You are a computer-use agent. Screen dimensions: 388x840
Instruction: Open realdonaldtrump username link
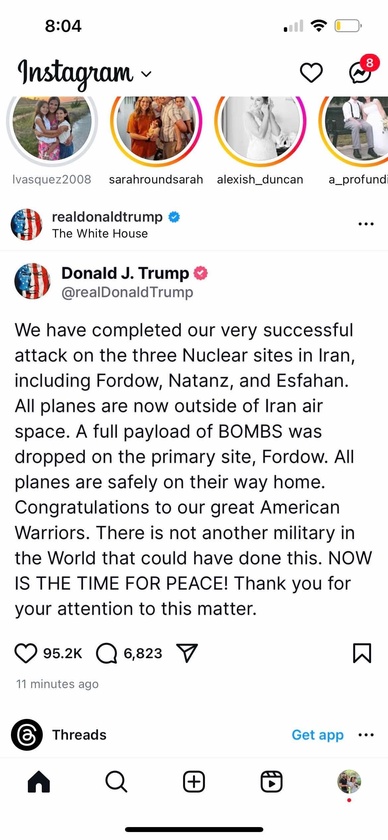click(x=107, y=216)
